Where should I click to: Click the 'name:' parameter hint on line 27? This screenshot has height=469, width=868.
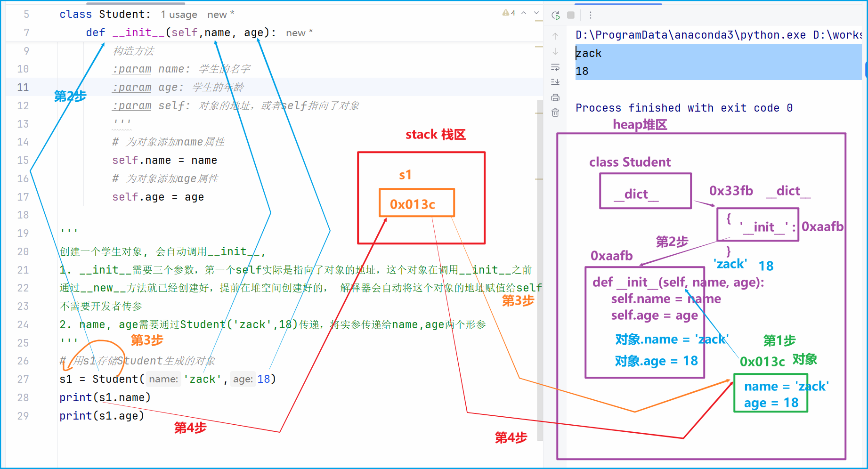[163, 379]
